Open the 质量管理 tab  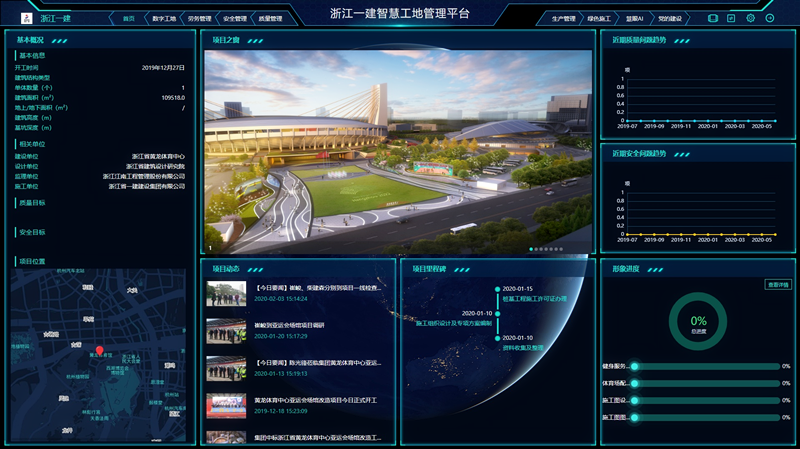pos(270,18)
